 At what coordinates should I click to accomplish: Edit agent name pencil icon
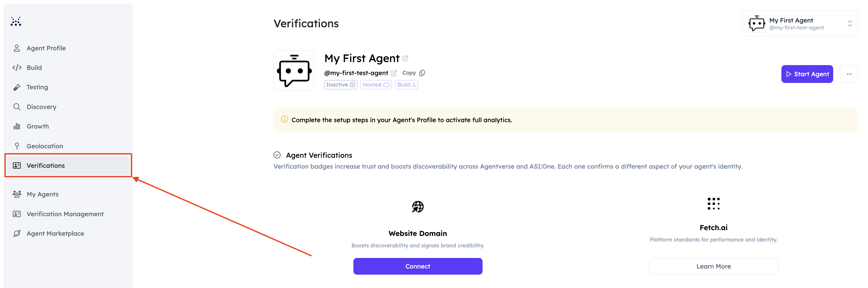405,58
